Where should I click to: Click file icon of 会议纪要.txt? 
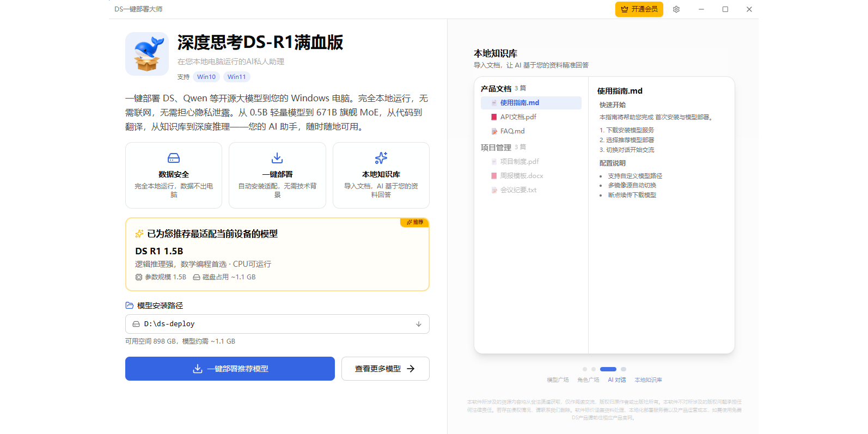(x=494, y=190)
